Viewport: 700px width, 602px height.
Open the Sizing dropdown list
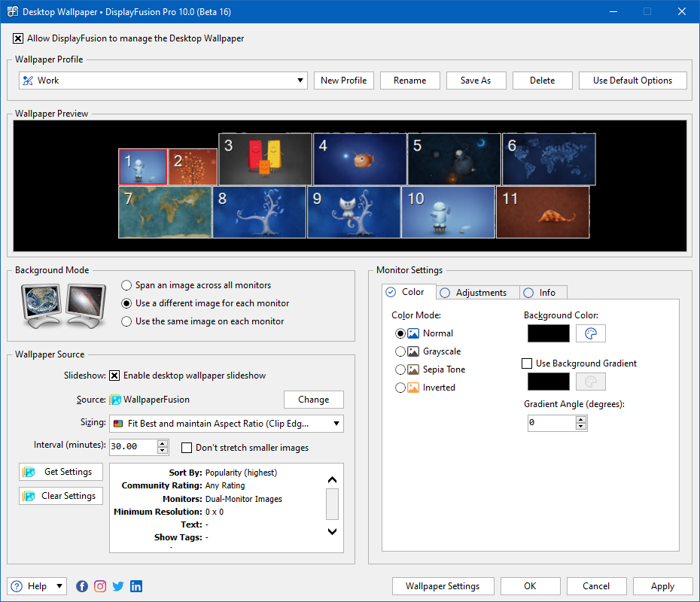click(227, 424)
